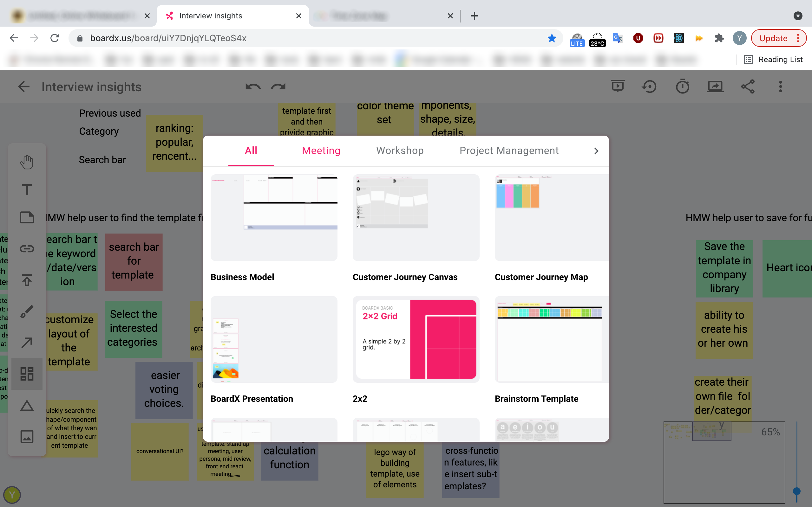Screen dimensions: 812x507
Task: Select the arrow connector tool
Action: (27, 342)
